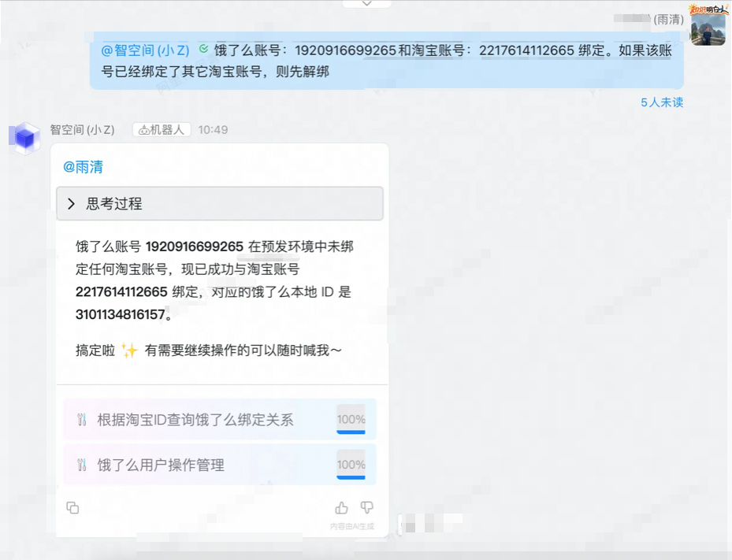Expand the 思考过程 thinking process section
Screen dimensions: 732x560
pos(220,203)
